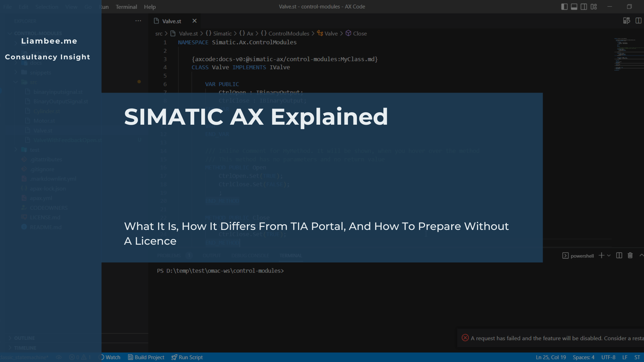Open explorer more actions ellipsis

(x=138, y=21)
